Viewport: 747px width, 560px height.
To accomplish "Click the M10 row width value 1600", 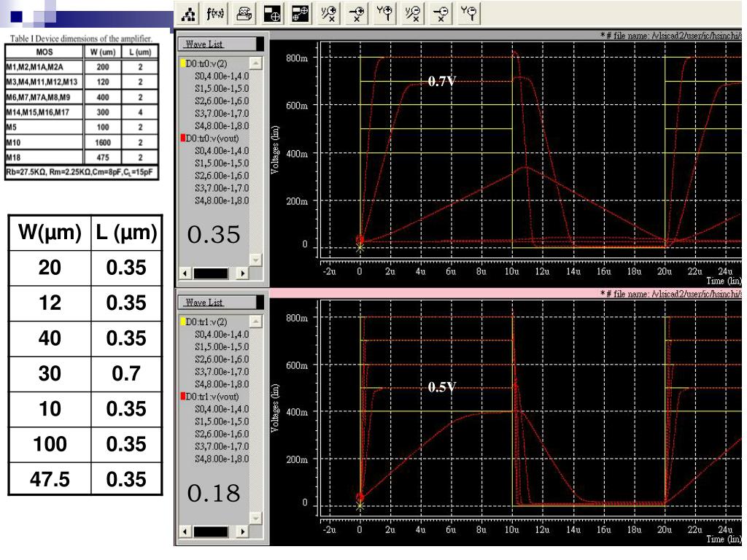I will coord(103,142).
